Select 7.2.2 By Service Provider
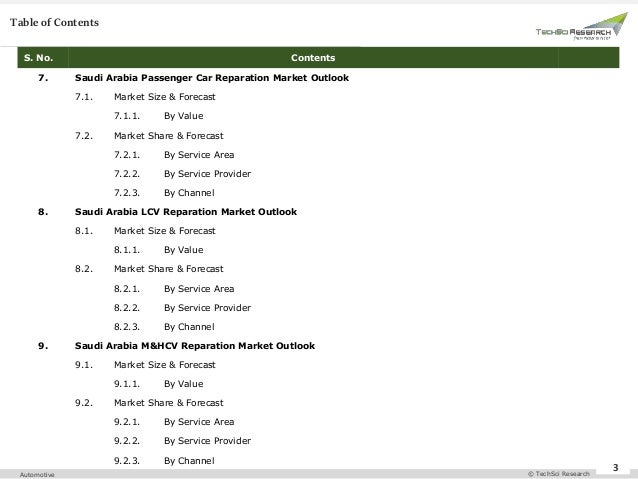 pos(208,174)
